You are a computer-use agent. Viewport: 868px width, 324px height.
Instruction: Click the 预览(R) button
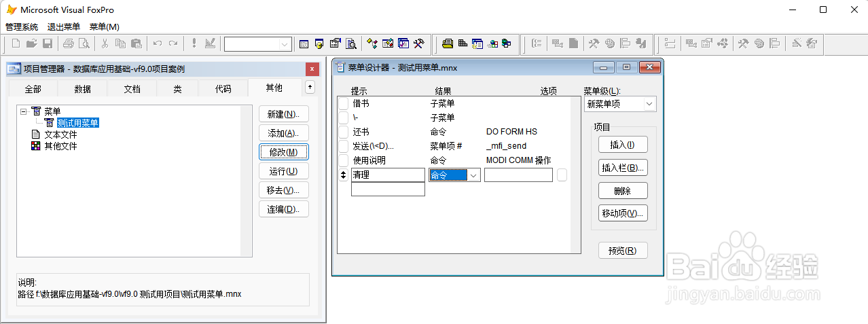pos(623,251)
